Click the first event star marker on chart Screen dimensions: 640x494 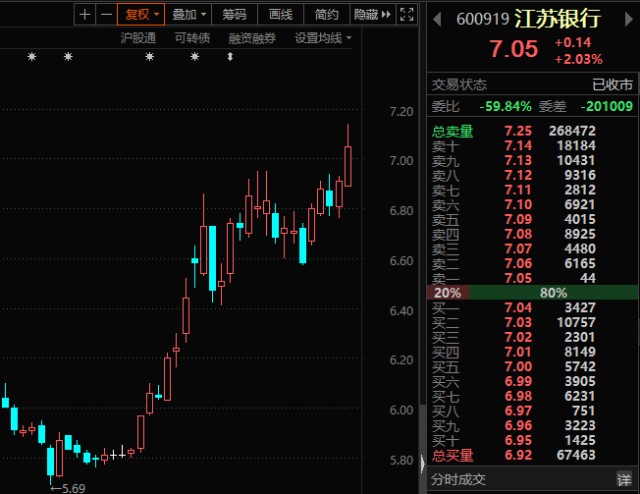[x=31, y=56]
